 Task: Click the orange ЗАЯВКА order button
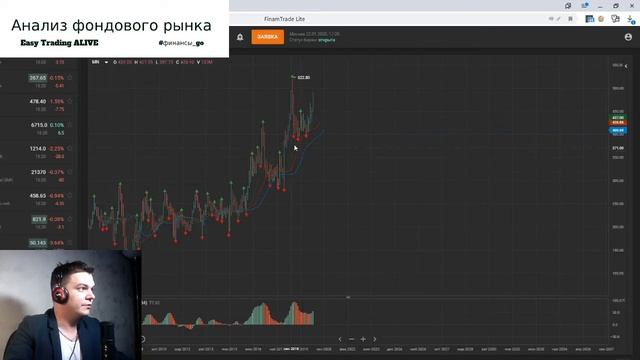[x=268, y=37]
